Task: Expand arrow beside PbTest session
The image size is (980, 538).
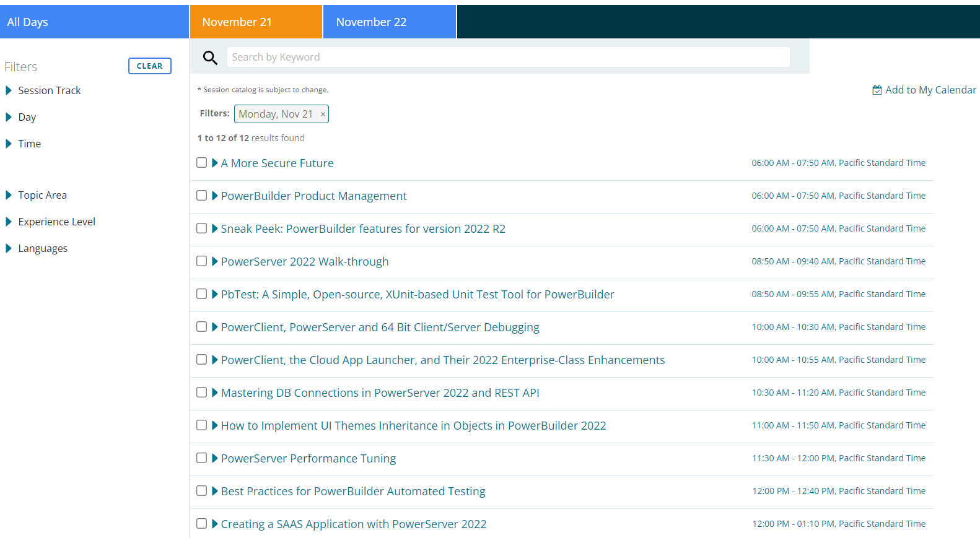Action: (215, 294)
